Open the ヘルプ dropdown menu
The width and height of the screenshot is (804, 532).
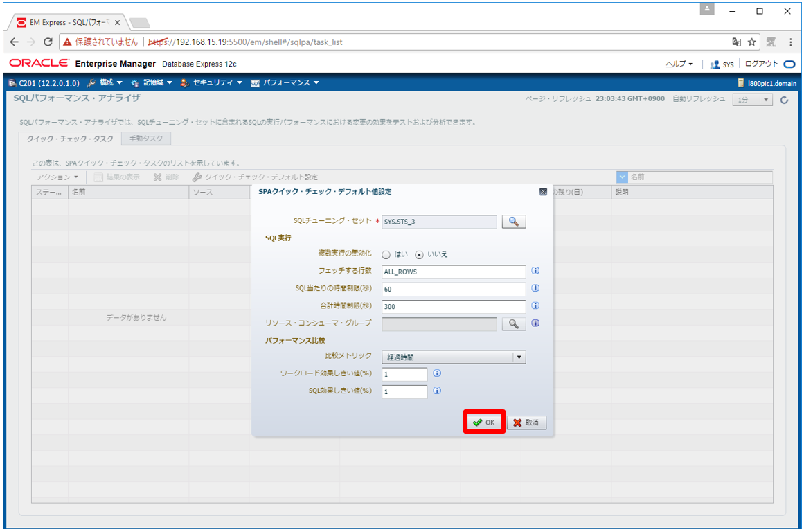pos(679,64)
